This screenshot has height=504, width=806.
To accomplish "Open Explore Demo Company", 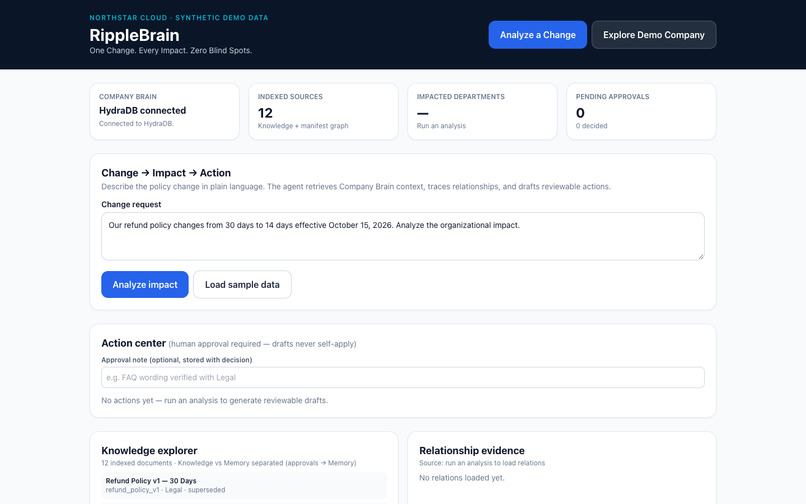I will pos(653,35).
